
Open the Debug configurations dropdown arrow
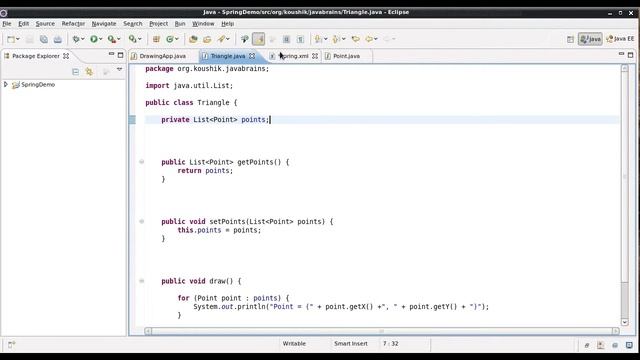(x=82, y=39)
